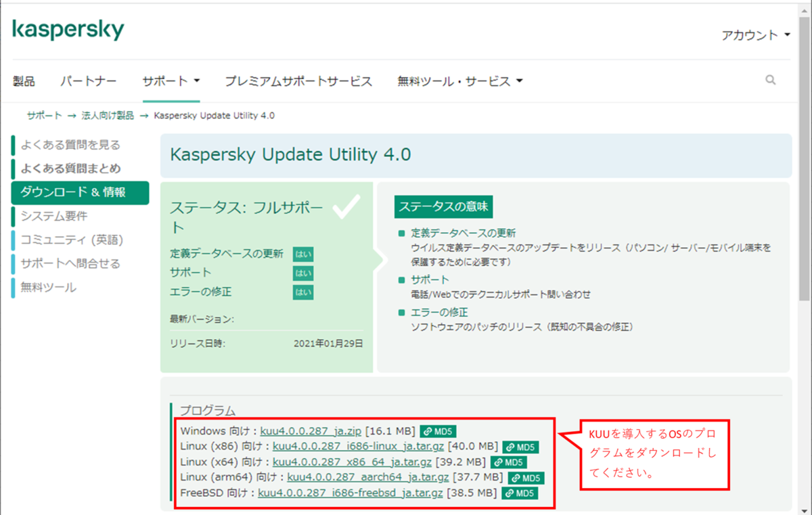Screen dimensions: 812x515
Task: Click the はい badge beside 定義データベースの更新
Action: pyautogui.click(x=303, y=254)
